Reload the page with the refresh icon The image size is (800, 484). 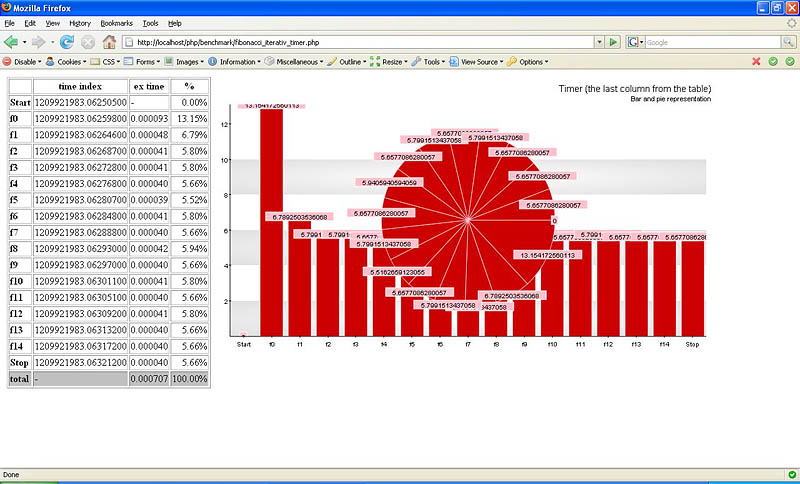coord(66,42)
